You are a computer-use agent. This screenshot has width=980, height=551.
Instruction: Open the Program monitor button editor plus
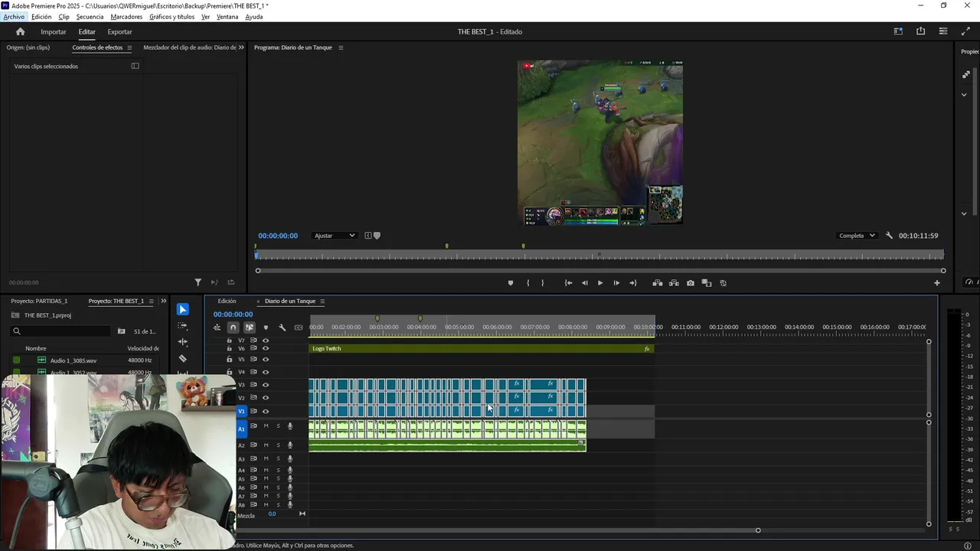936,283
